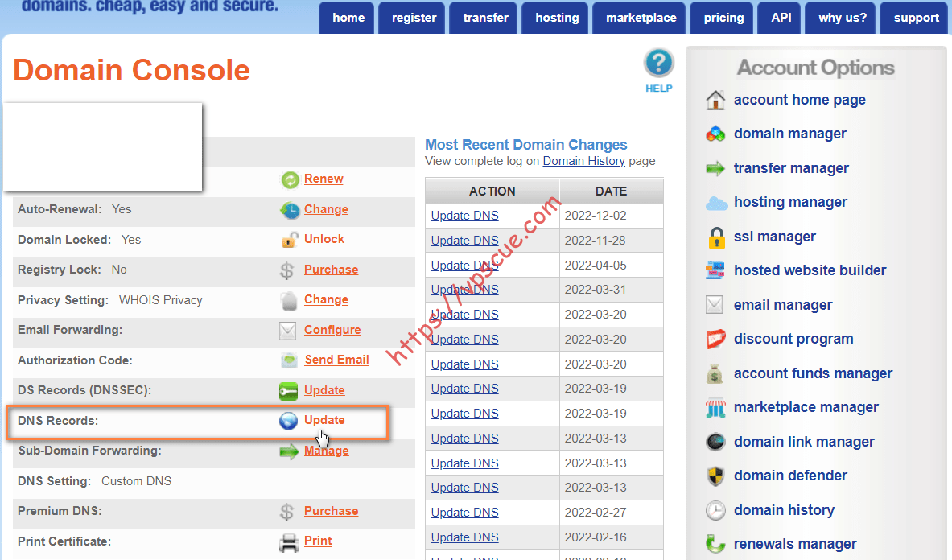
Task: Click the padlock icon beside Unlock
Action: point(290,240)
